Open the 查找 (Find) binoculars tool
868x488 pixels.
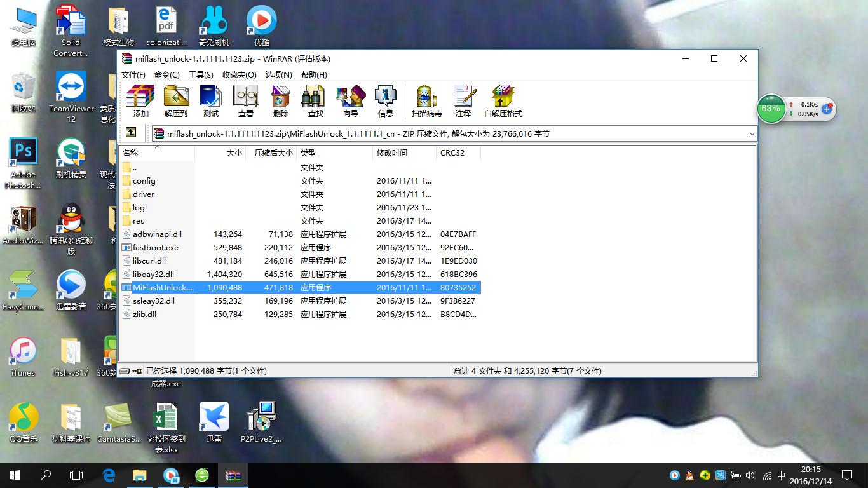pos(315,101)
